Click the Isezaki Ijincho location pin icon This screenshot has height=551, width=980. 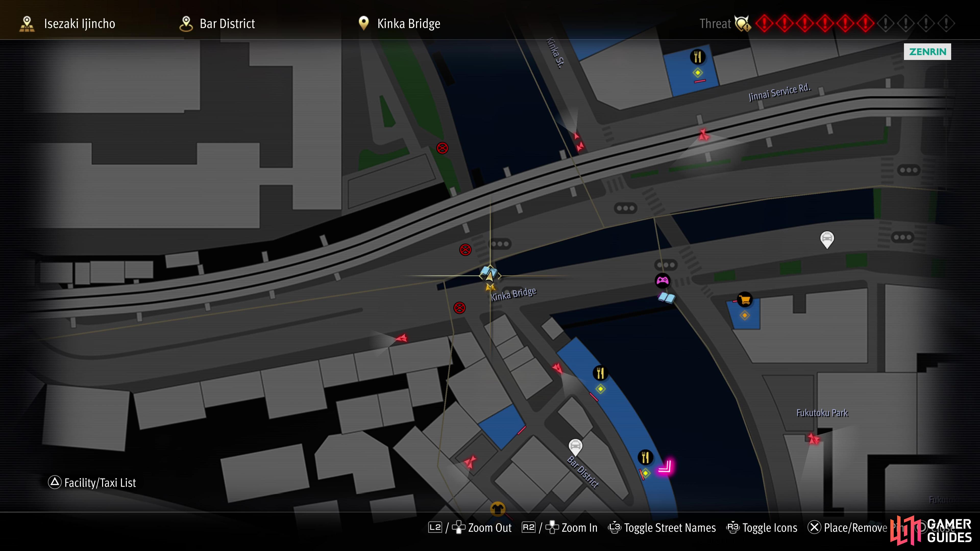pos(27,23)
